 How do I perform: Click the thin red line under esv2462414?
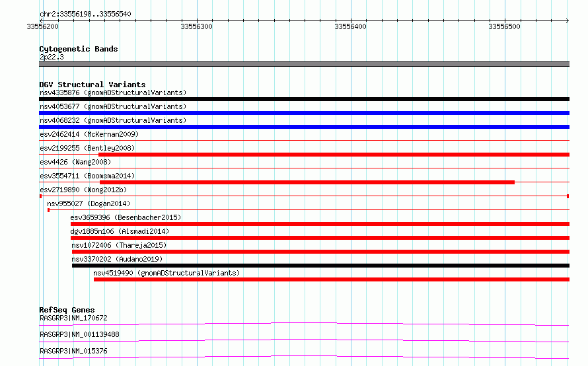304,140
